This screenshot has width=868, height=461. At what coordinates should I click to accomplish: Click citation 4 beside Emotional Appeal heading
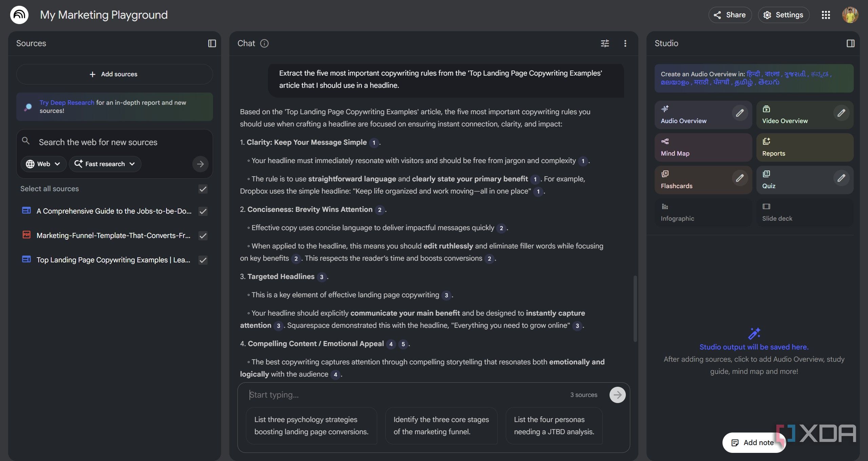click(391, 344)
